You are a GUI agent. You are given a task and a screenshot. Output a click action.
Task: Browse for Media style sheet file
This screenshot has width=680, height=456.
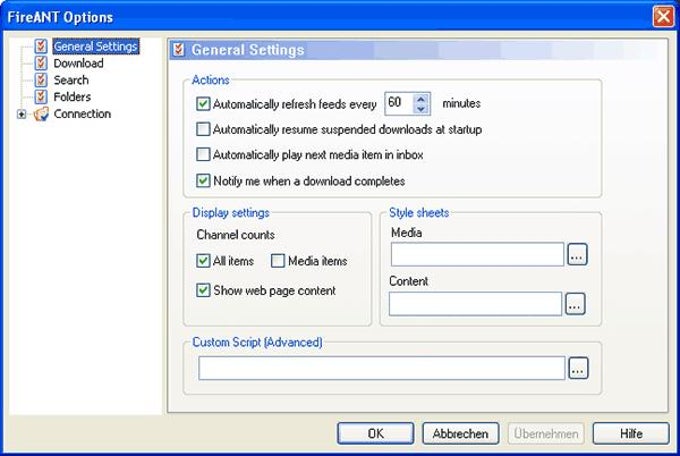[x=577, y=254]
